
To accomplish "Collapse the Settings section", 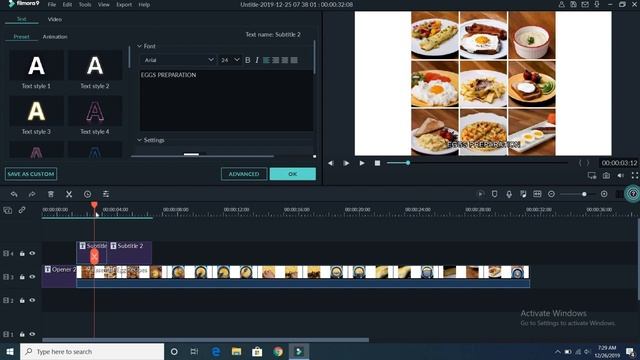I will click(140, 140).
